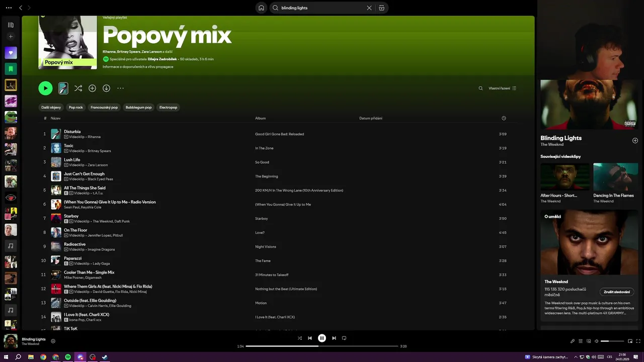Open After Hours short film video thumbnail
The image size is (644, 362).
[x=565, y=177]
